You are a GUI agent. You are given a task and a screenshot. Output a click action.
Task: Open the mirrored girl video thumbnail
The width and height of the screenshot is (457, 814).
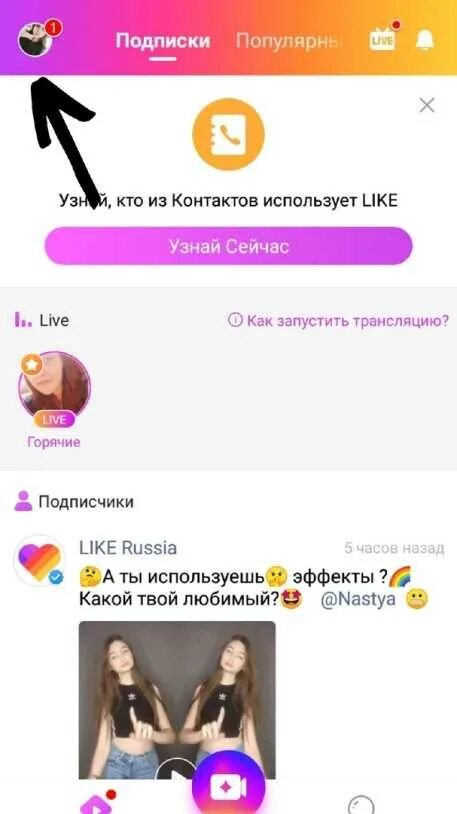[177, 699]
